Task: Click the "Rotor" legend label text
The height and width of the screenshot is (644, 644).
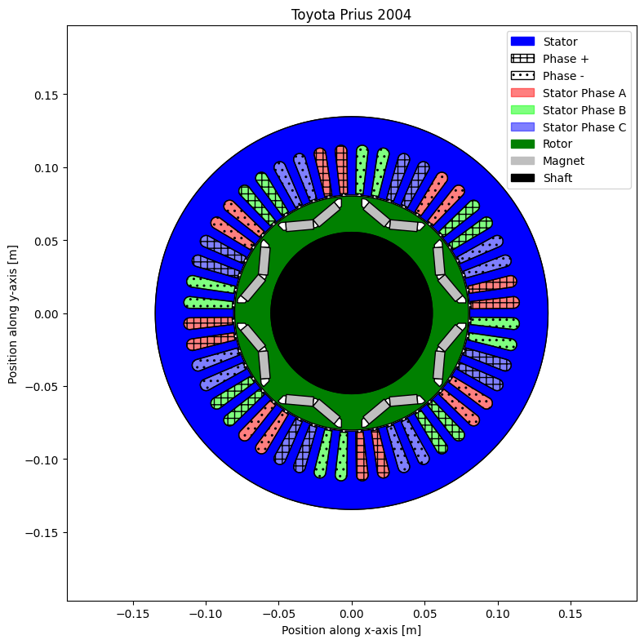Action: pos(557,144)
